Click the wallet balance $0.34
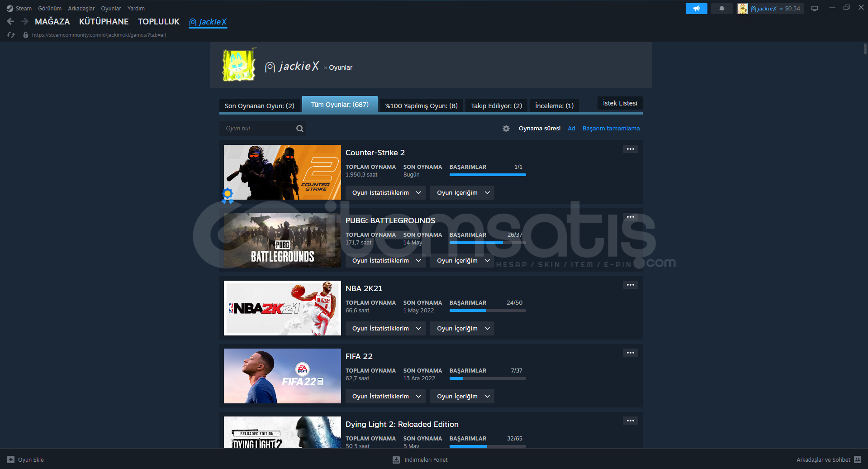Image resolution: width=868 pixels, height=469 pixels. [792, 9]
